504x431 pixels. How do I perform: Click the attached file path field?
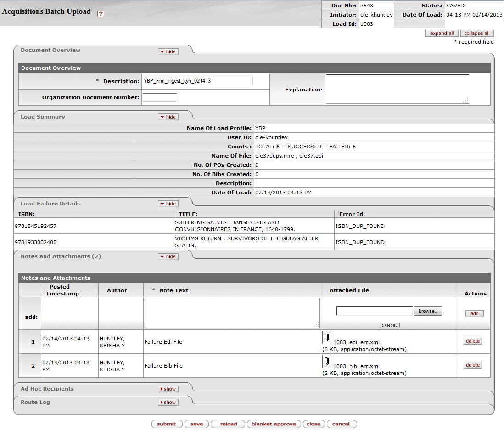(x=375, y=311)
